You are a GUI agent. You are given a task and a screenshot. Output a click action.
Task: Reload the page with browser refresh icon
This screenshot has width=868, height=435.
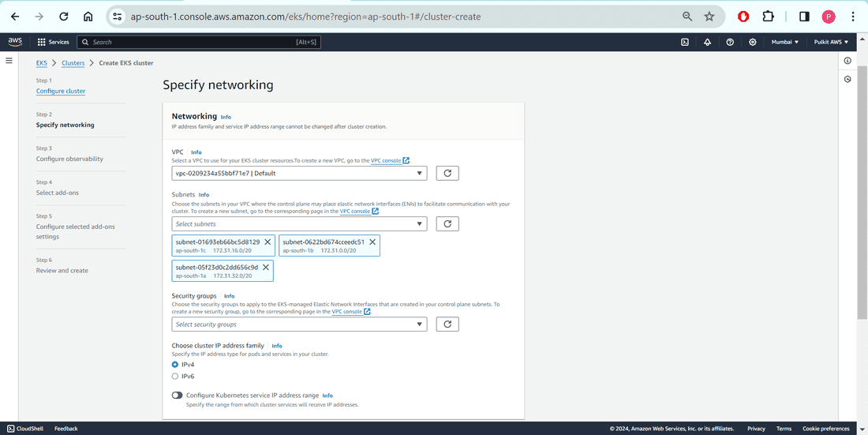(x=64, y=17)
